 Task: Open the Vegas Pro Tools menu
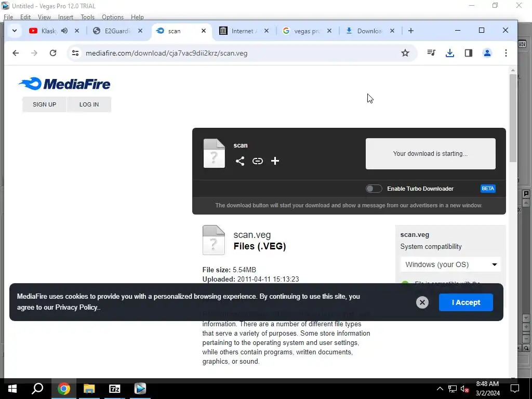click(x=87, y=17)
